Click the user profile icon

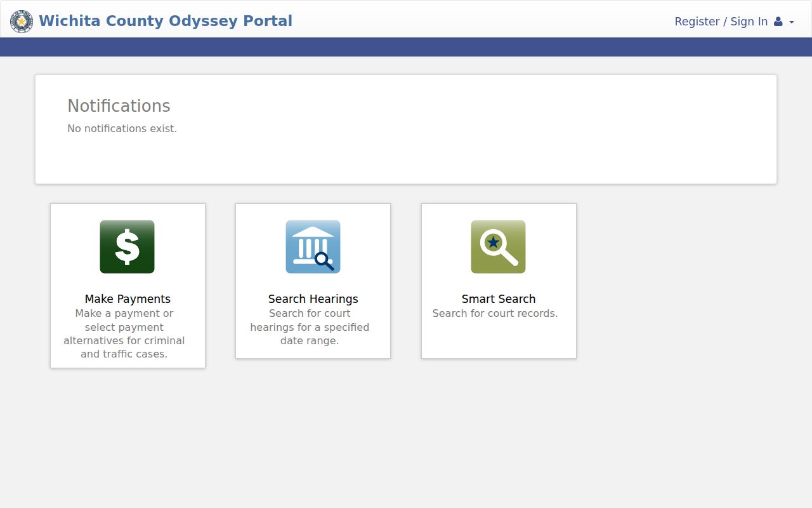[778, 22]
